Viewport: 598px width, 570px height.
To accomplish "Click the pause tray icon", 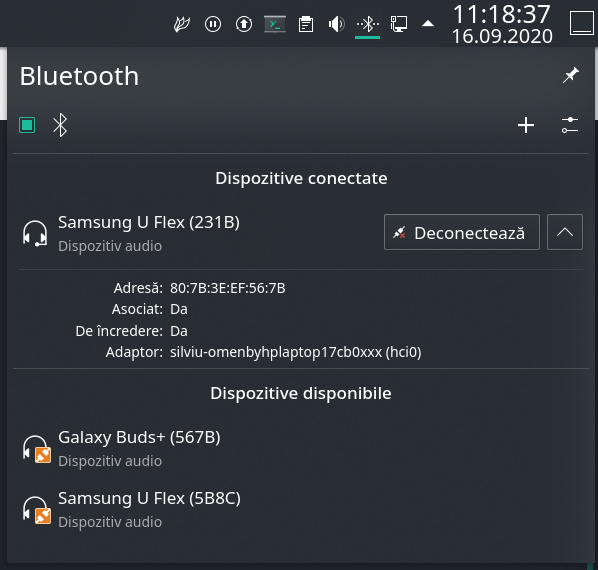I will [x=213, y=24].
